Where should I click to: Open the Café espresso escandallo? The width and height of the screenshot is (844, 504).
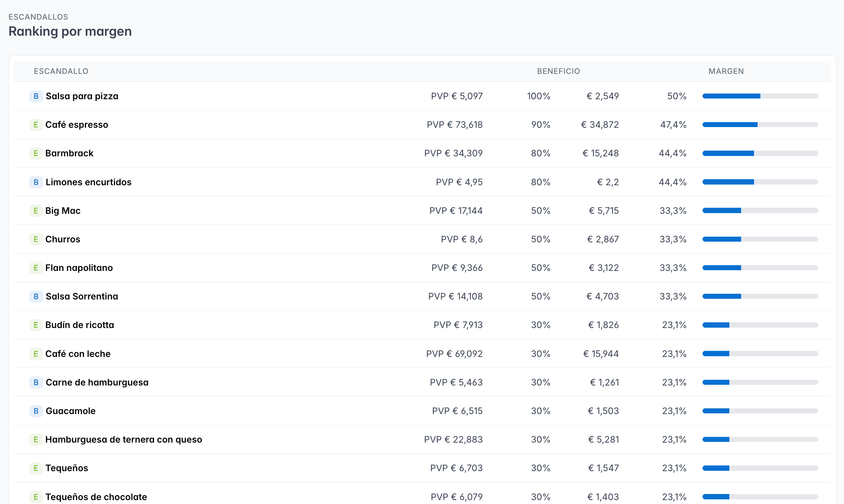click(x=76, y=125)
